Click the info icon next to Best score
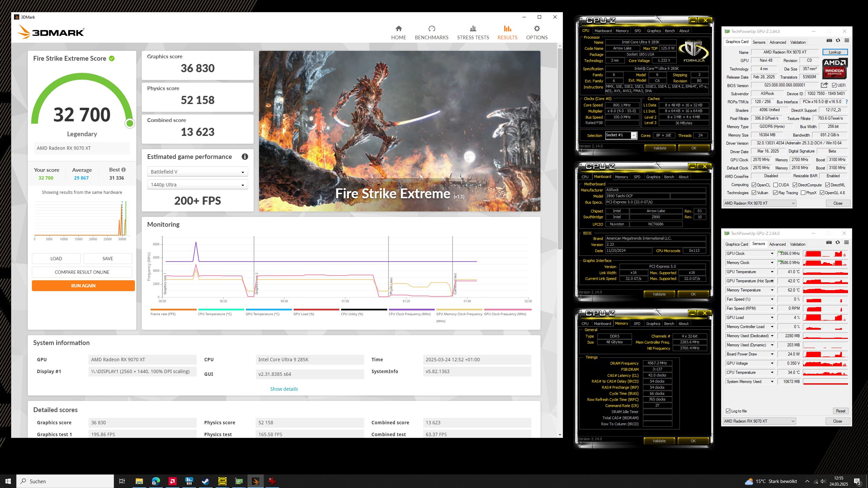The width and height of the screenshot is (868, 488). click(123, 170)
